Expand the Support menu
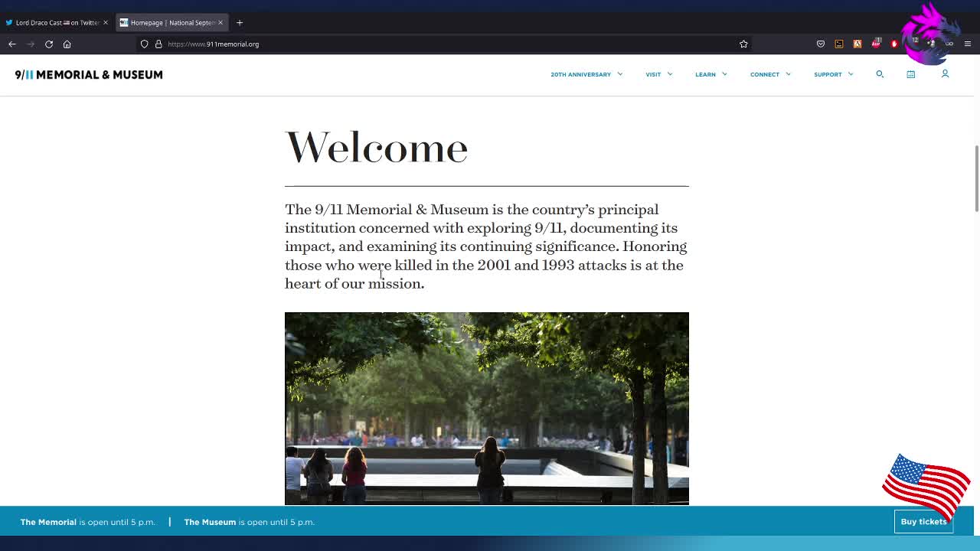980x551 pixels. pyautogui.click(x=833, y=74)
